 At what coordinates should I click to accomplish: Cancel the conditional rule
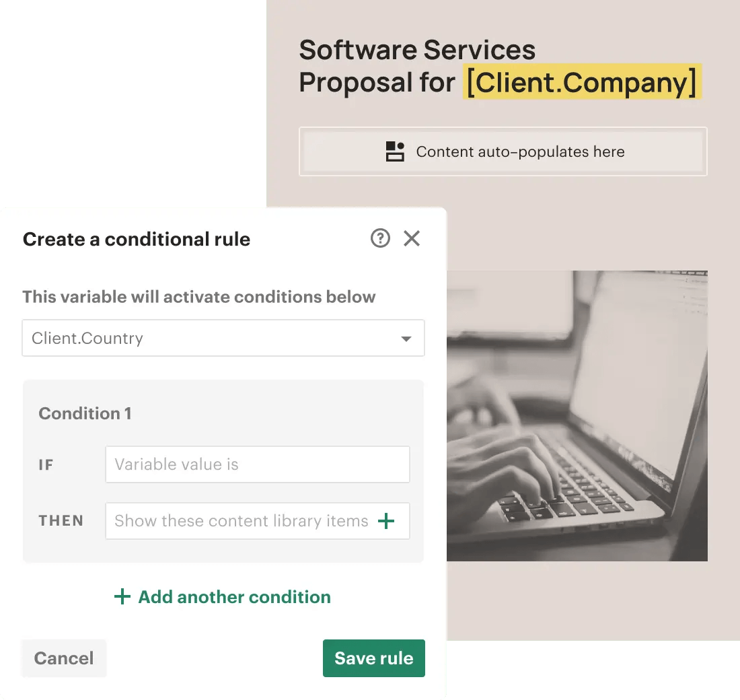pyautogui.click(x=64, y=658)
